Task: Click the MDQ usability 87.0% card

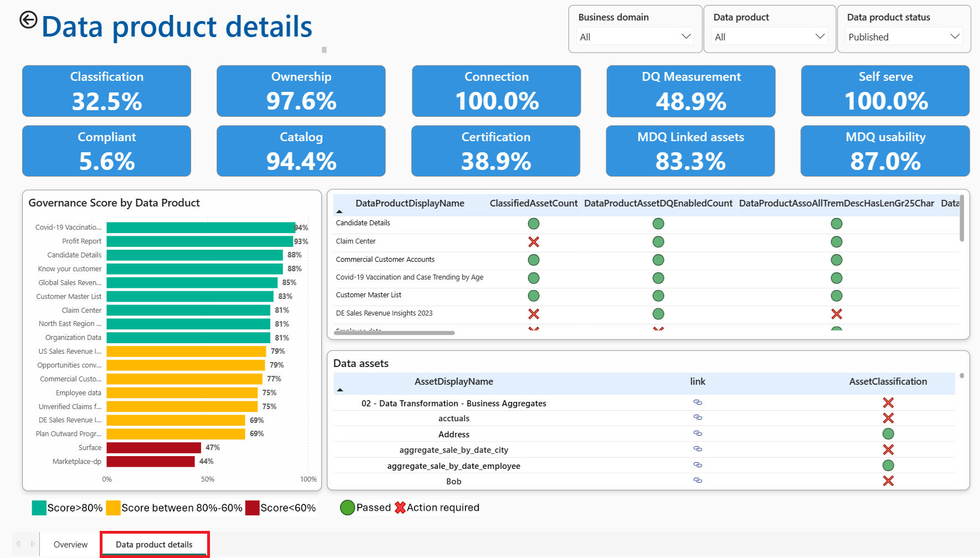Action: [885, 151]
